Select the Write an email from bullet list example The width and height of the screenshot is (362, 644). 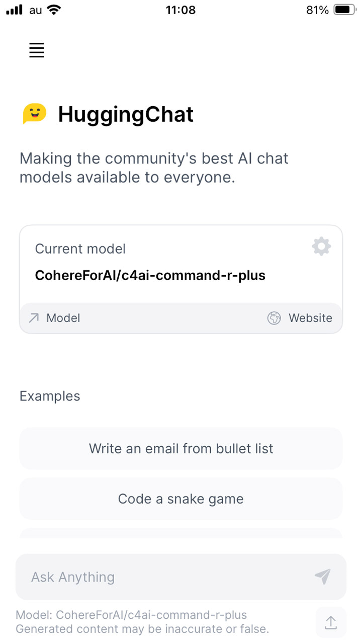click(x=180, y=448)
